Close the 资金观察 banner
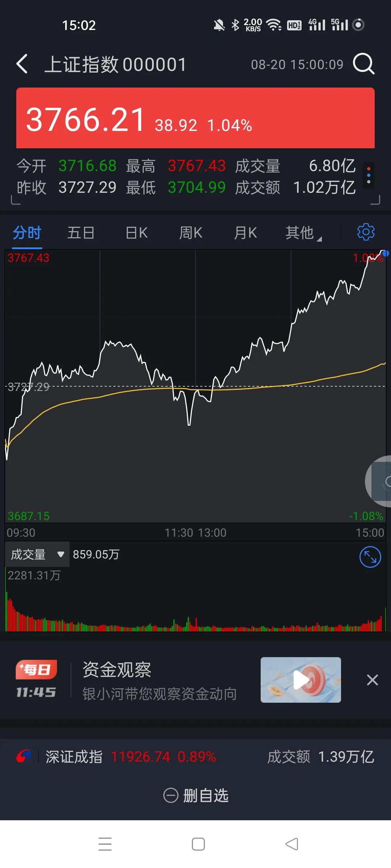 click(372, 680)
